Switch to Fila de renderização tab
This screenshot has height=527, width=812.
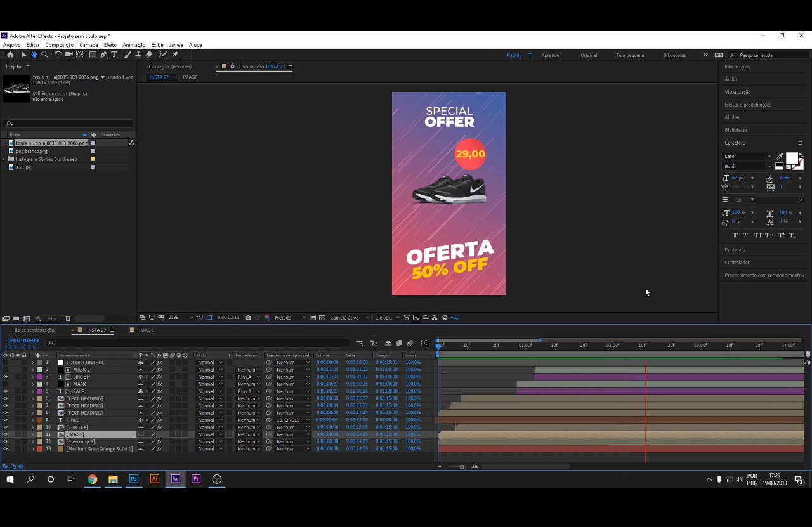pos(33,330)
